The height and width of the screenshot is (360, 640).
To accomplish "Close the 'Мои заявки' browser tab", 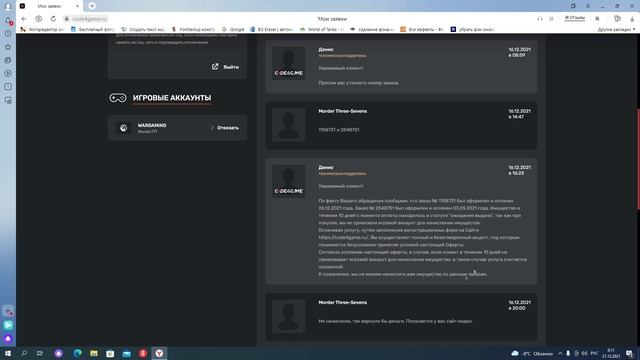I will [77, 6].
